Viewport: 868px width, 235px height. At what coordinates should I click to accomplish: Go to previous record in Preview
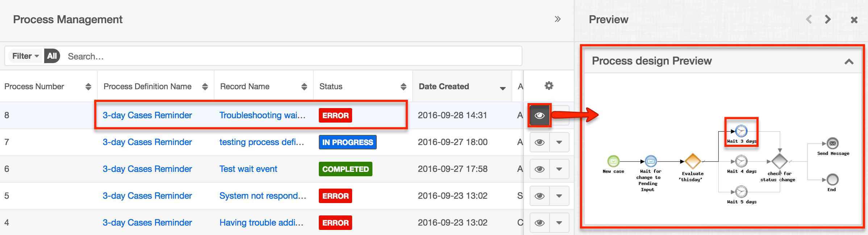pyautogui.click(x=809, y=19)
